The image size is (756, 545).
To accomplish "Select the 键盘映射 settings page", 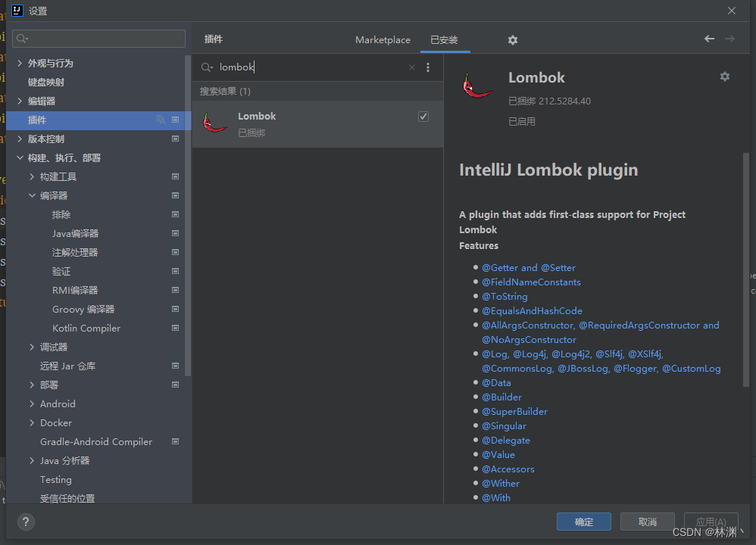I will click(x=46, y=82).
